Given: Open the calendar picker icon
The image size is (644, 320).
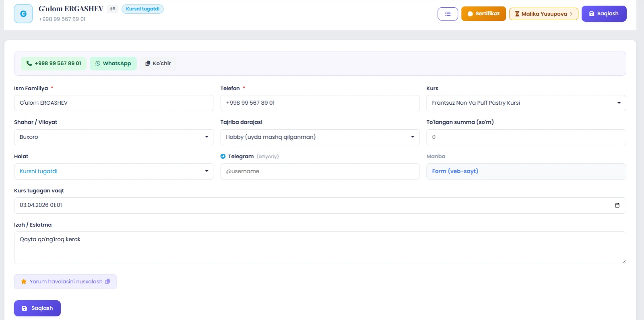Looking at the screenshot, I should 617,205.
